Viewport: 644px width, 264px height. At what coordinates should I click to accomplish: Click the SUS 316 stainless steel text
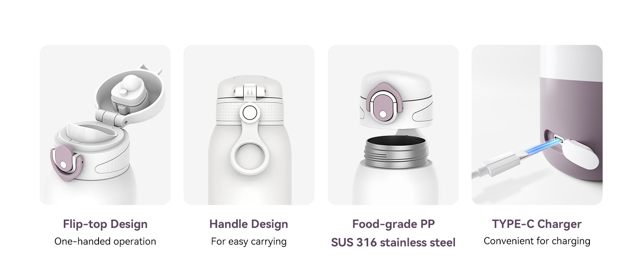393,242
